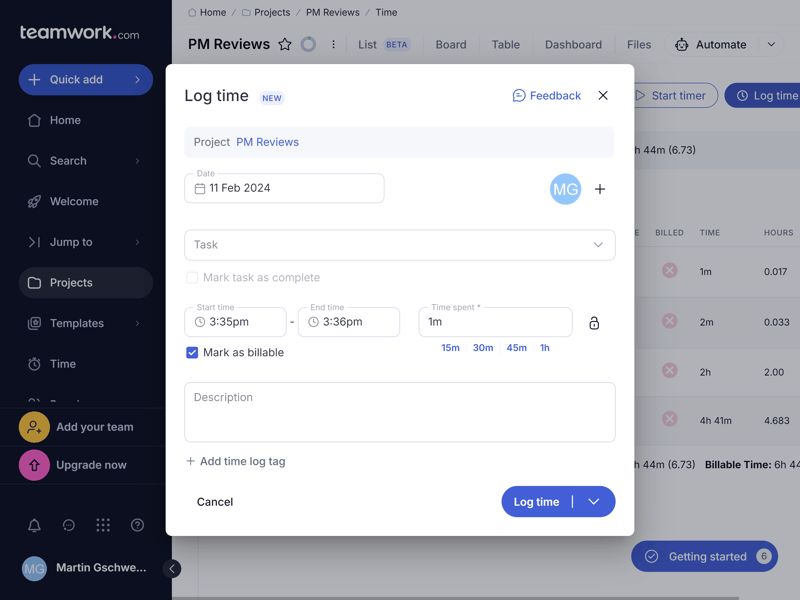The image size is (800, 600).
Task: Click billed status icon in 4h 41m row
Action: coord(669,419)
